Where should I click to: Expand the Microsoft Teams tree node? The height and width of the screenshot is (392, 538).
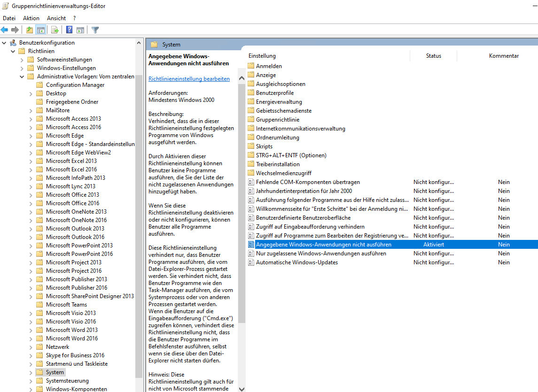pos(31,305)
